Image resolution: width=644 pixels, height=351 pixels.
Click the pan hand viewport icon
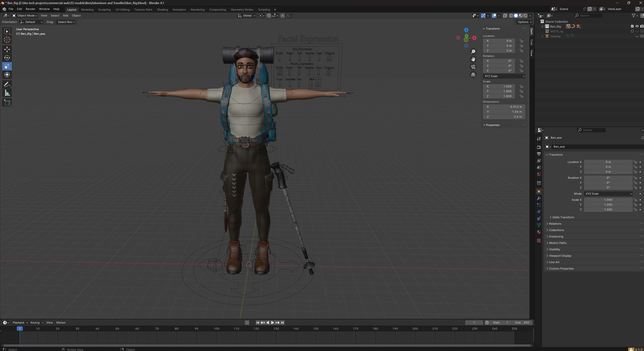[x=473, y=59]
